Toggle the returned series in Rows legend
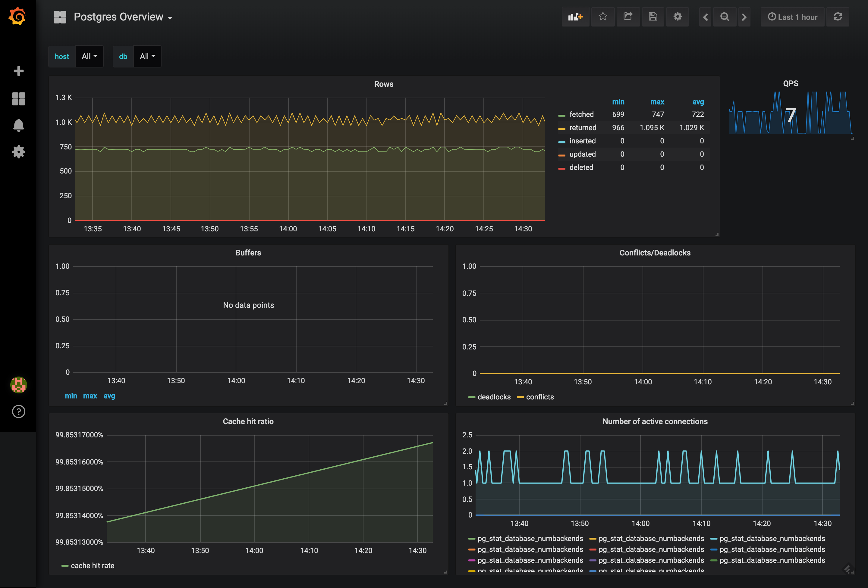Viewport: 868px width, 588px height. click(x=583, y=128)
